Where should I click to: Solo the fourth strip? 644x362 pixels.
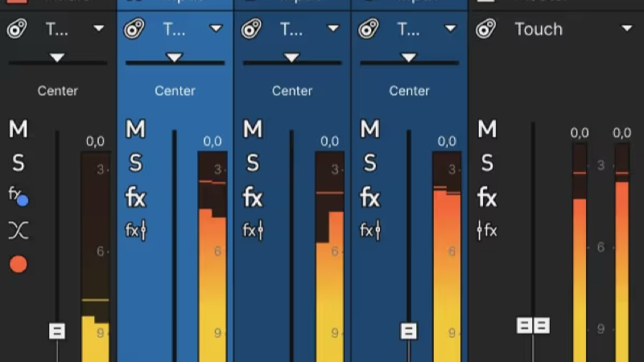coord(369,163)
